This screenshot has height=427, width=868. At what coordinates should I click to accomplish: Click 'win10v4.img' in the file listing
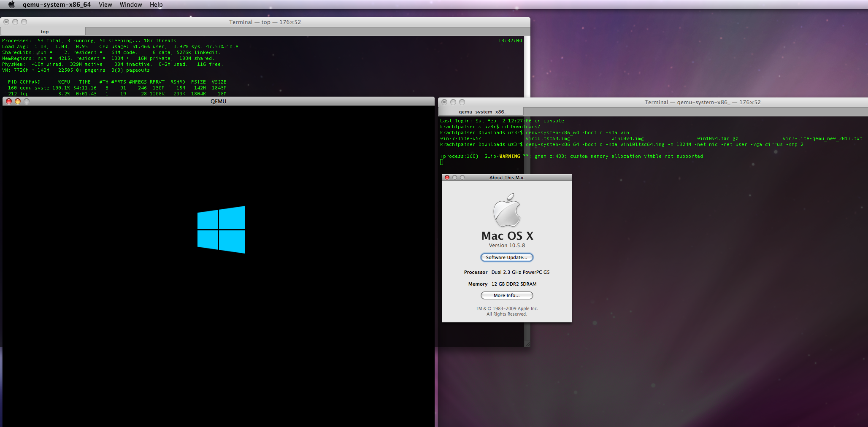coord(627,138)
